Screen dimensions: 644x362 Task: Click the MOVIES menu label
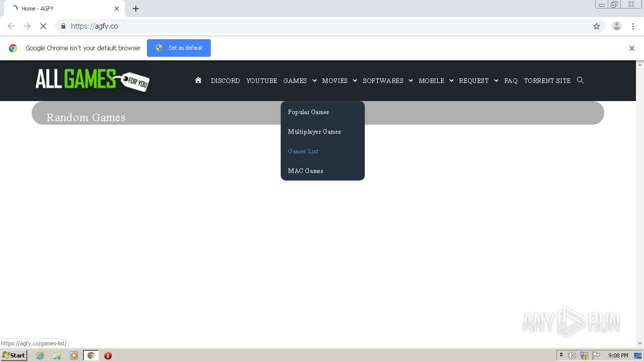(335, 80)
